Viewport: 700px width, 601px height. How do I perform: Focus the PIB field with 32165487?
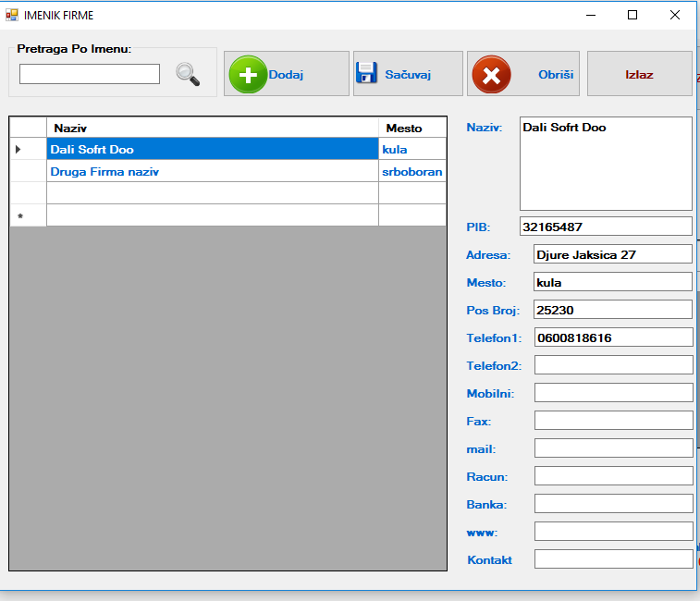[605, 227]
